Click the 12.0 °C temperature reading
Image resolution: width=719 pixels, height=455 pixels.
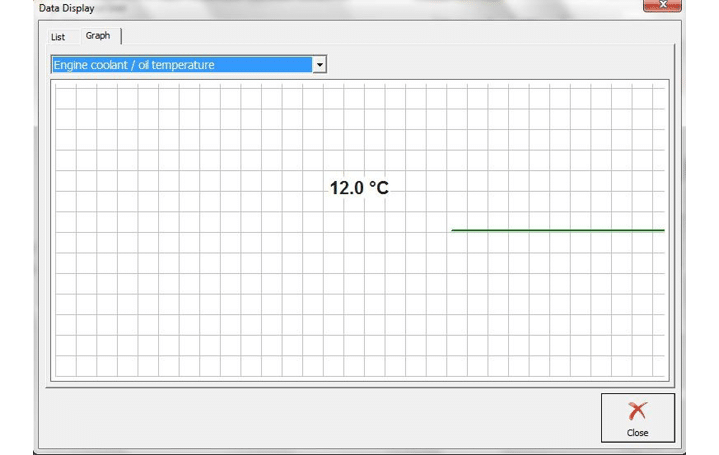[x=359, y=187]
